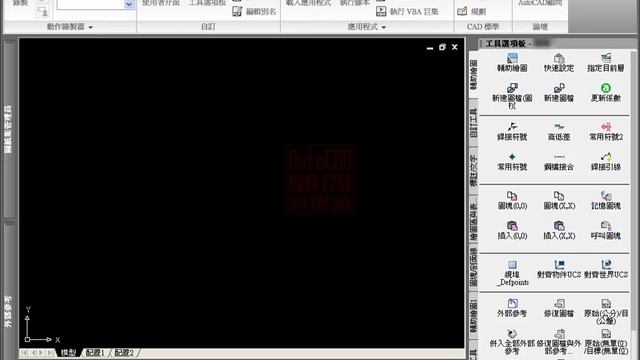Click the 規劃 button in CAD 標準
This screenshot has width=640, height=360.
point(472,11)
